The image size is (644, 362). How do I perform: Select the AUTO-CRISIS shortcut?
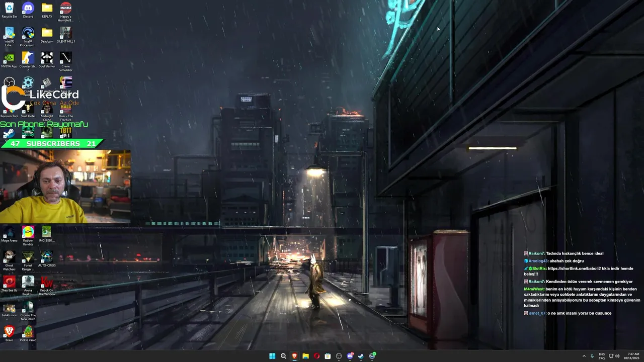click(47, 259)
